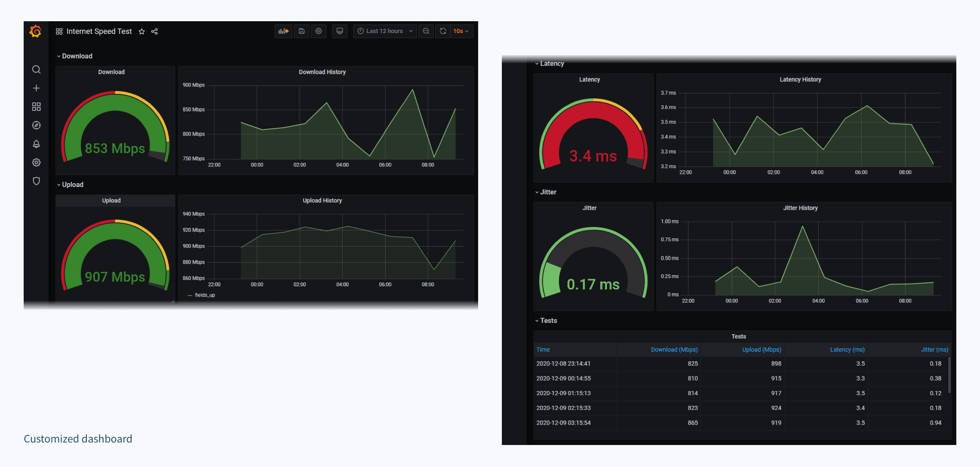Star the Internet Speed Test dashboard
This screenshot has width=980, height=467.
click(x=142, y=31)
